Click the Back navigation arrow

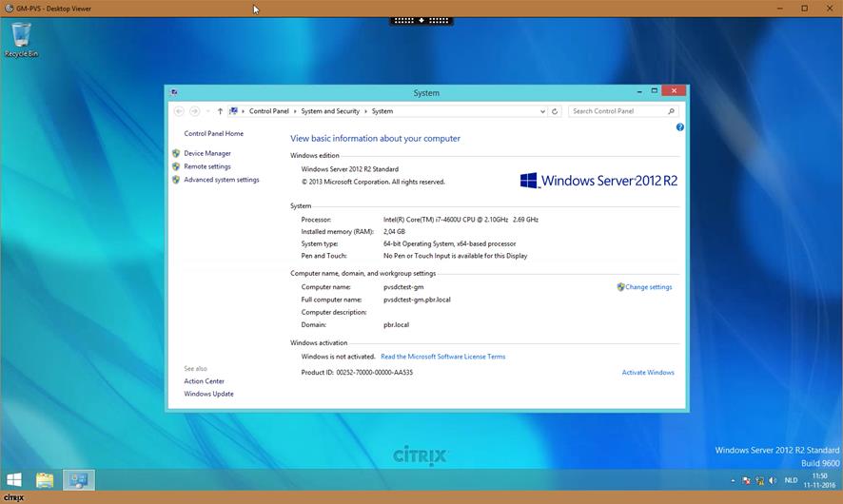click(179, 111)
